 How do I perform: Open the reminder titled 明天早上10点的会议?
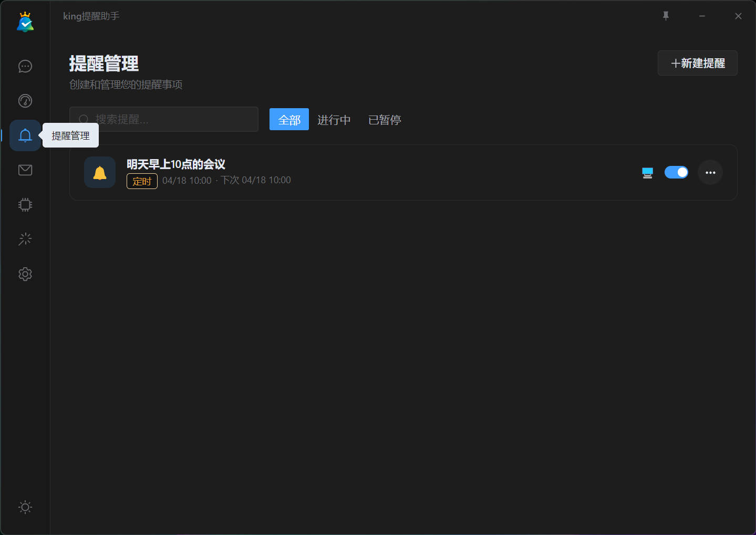pos(177,164)
